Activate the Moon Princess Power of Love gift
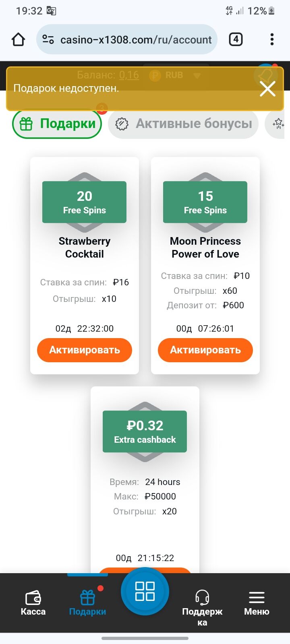This screenshot has height=644, width=290. click(205, 350)
